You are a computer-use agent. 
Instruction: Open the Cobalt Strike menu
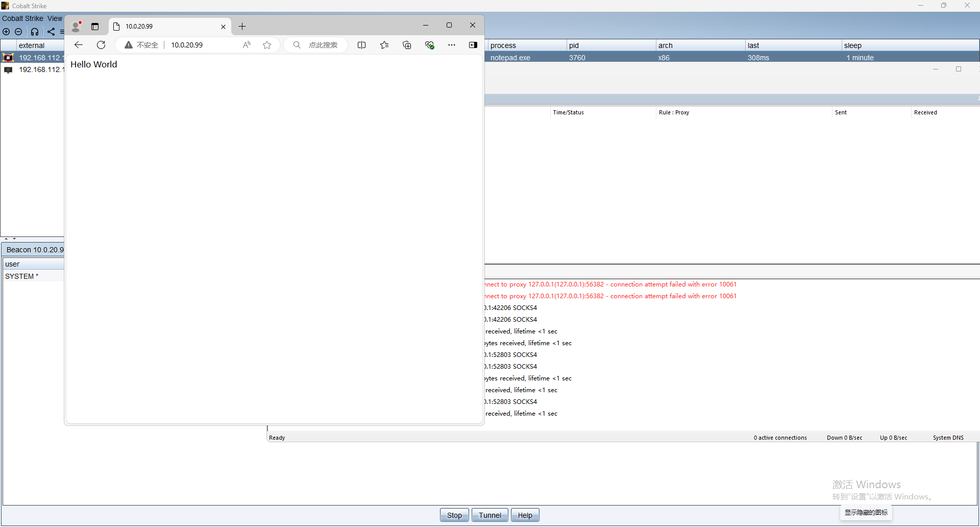tap(22, 18)
